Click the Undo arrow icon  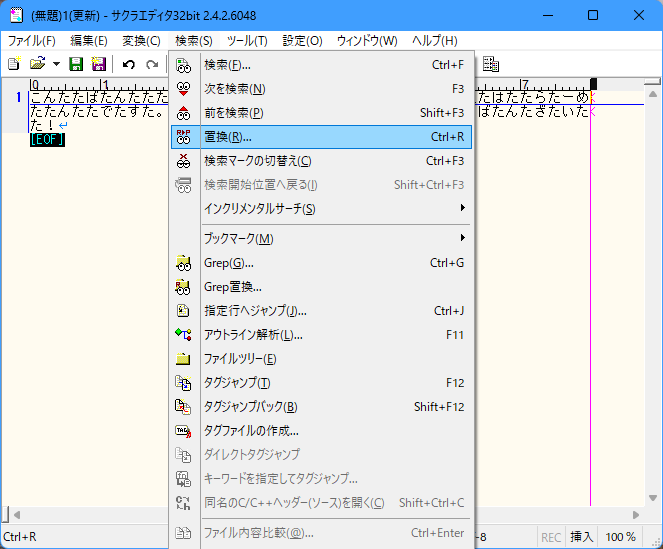pyautogui.click(x=129, y=64)
